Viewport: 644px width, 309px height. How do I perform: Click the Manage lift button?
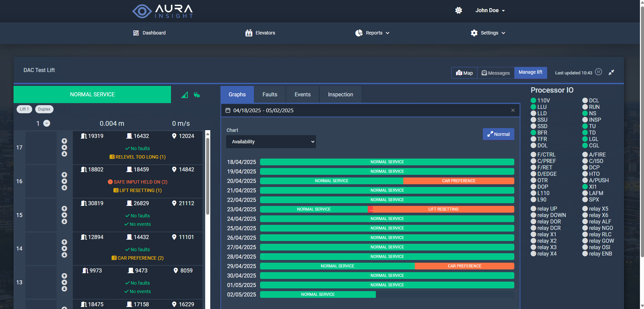[x=531, y=72]
